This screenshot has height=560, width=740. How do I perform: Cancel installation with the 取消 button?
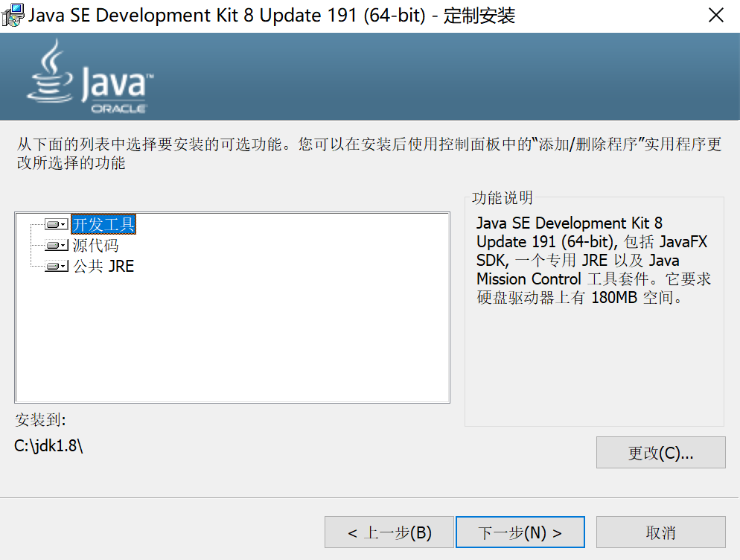point(660,532)
